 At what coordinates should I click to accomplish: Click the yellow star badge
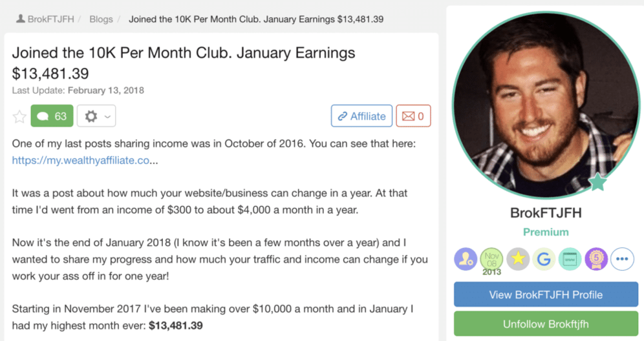pos(518,259)
